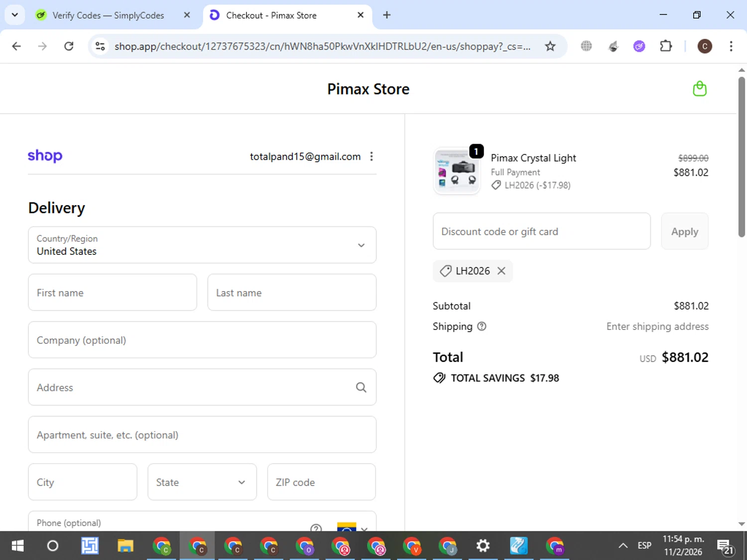Click the Pimax Crystal Light product thumbnail
This screenshot has width=747, height=560.
[457, 171]
